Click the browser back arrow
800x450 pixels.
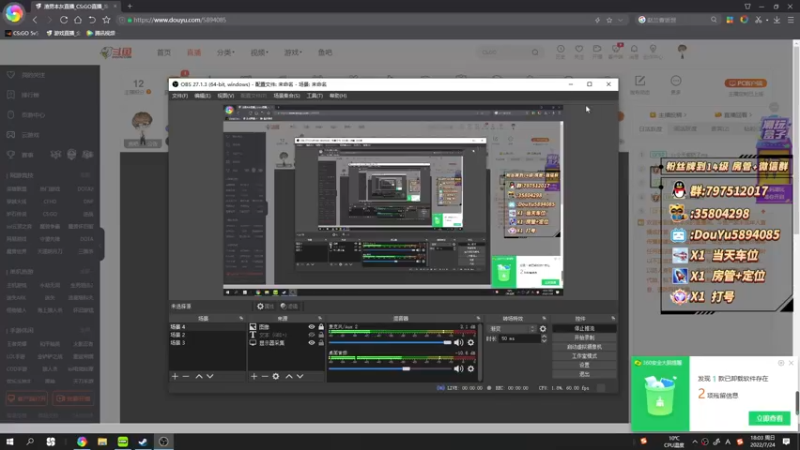point(35,20)
